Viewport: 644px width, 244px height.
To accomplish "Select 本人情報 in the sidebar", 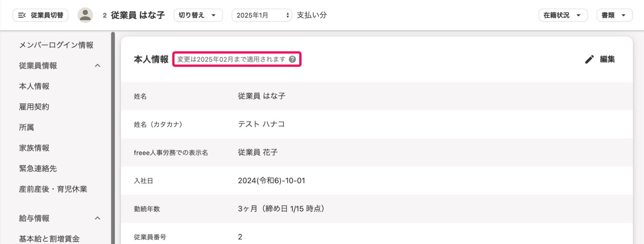I will [34, 86].
